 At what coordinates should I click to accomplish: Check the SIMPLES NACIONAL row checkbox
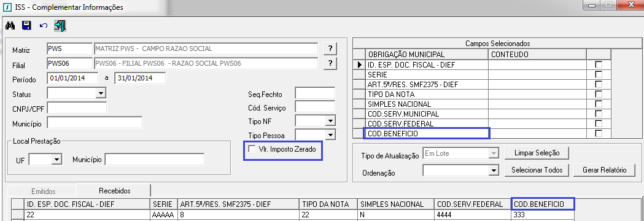pos(599,104)
